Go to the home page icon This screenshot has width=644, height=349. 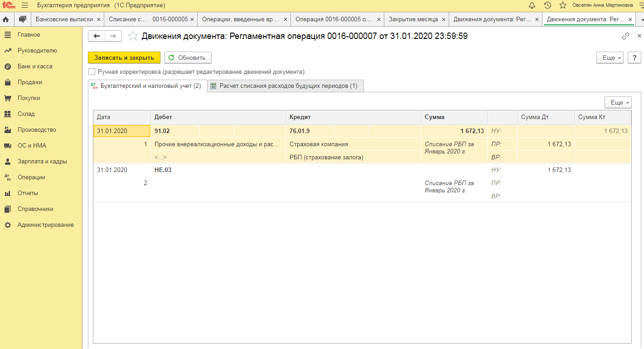point(6,19)
